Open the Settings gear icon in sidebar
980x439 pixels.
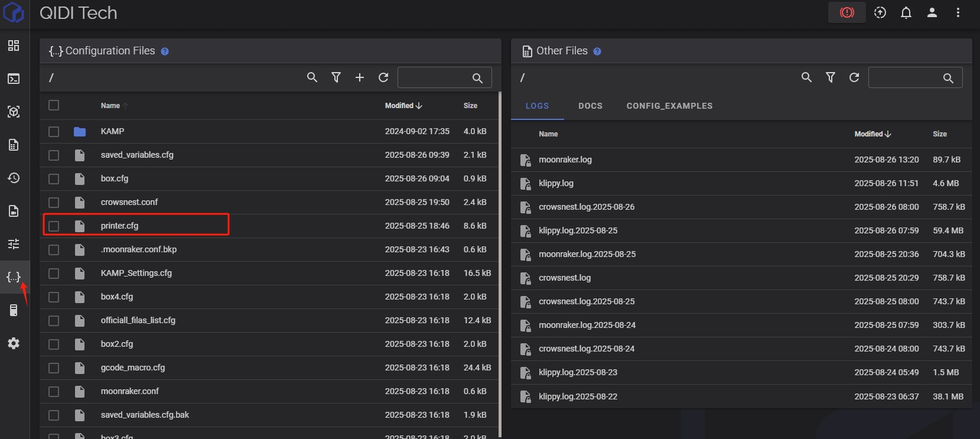pos(14,343)
